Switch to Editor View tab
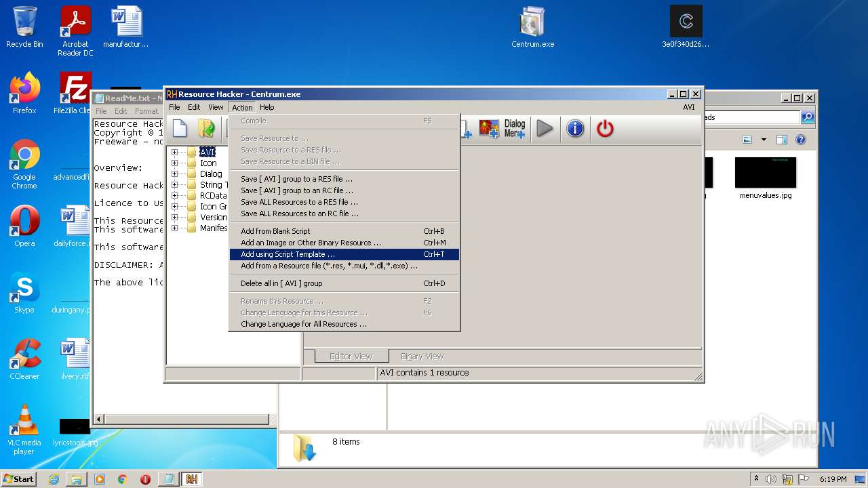 point(351,356)
